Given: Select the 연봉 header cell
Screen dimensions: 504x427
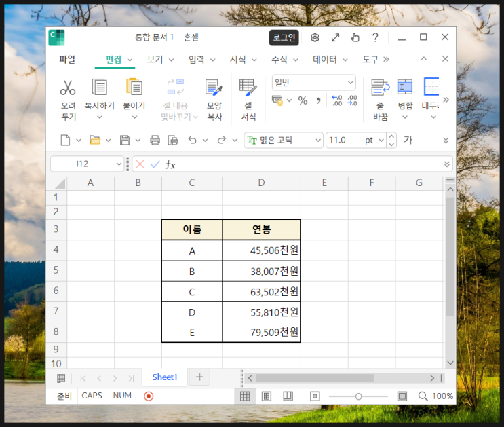Looking at the screenshot, I should tap(261, 229).
